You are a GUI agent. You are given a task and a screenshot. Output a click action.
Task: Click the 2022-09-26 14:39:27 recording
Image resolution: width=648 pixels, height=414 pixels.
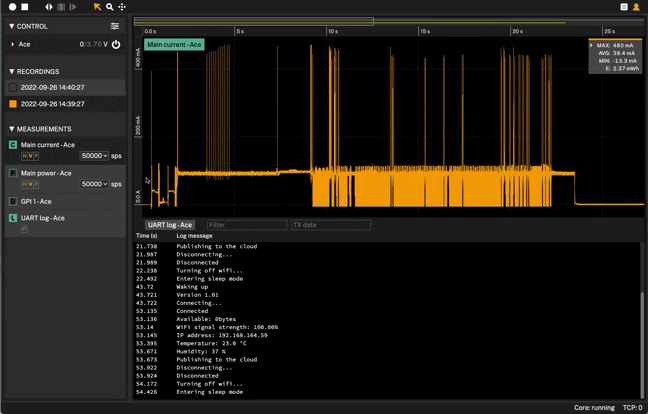(52, 104)
